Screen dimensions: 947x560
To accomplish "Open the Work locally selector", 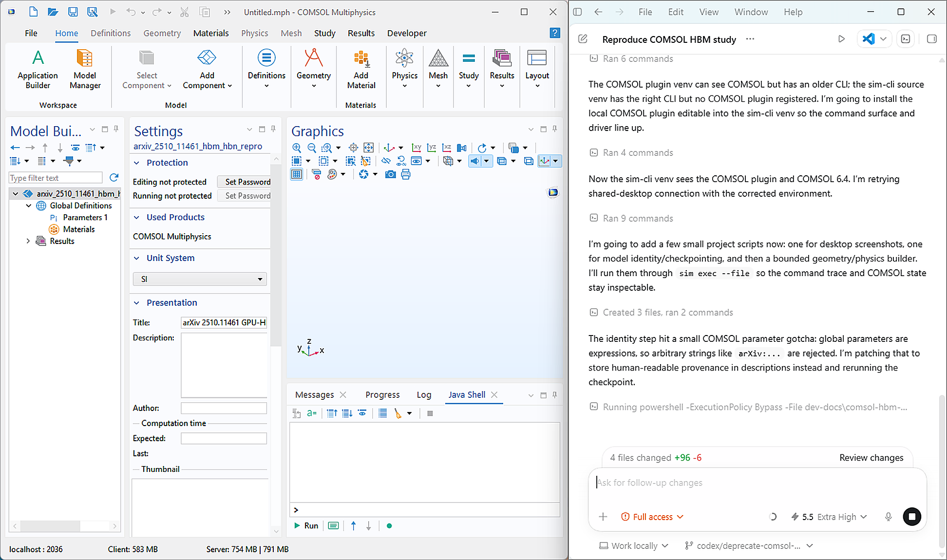I will pyautogui.click(x=634, y=546).
